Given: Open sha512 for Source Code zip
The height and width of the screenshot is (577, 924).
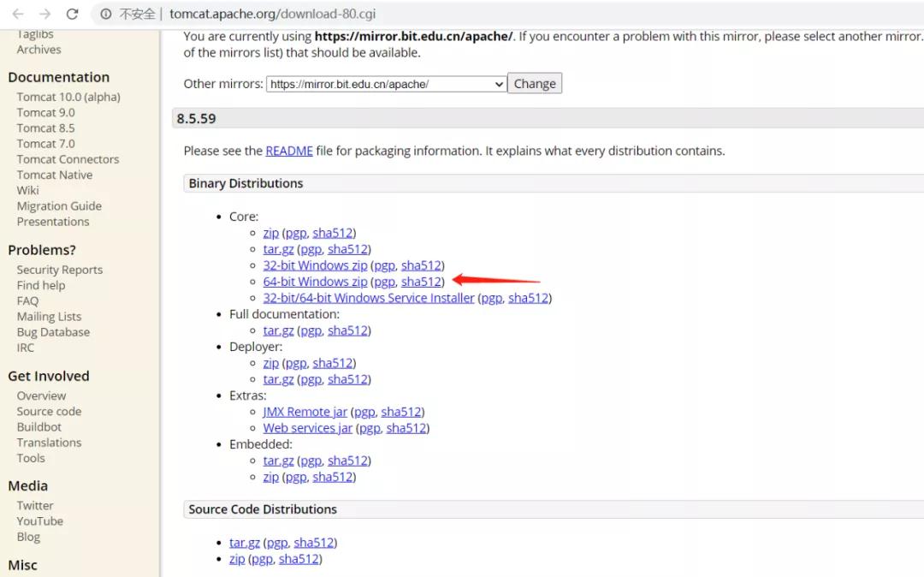Looking at the screenshot, I should click(x=299, y=559).
